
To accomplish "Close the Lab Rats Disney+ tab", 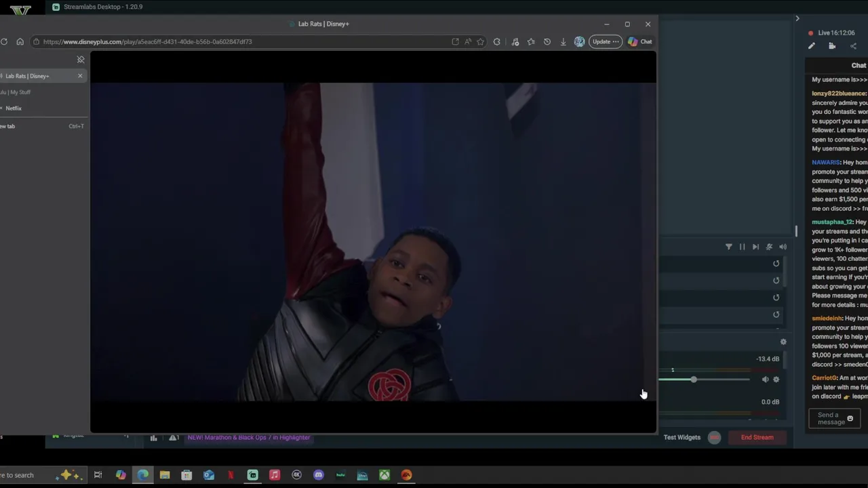I will (x=80, y=76).
